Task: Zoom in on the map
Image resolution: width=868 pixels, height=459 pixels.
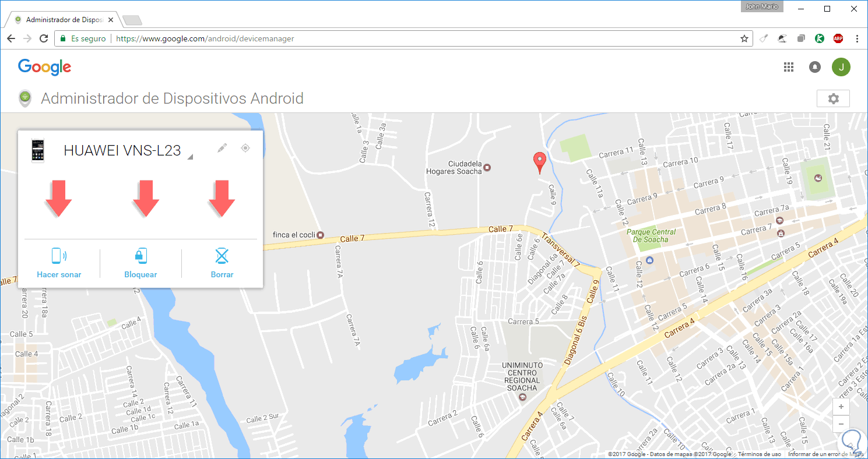Action: pos(841,407)
